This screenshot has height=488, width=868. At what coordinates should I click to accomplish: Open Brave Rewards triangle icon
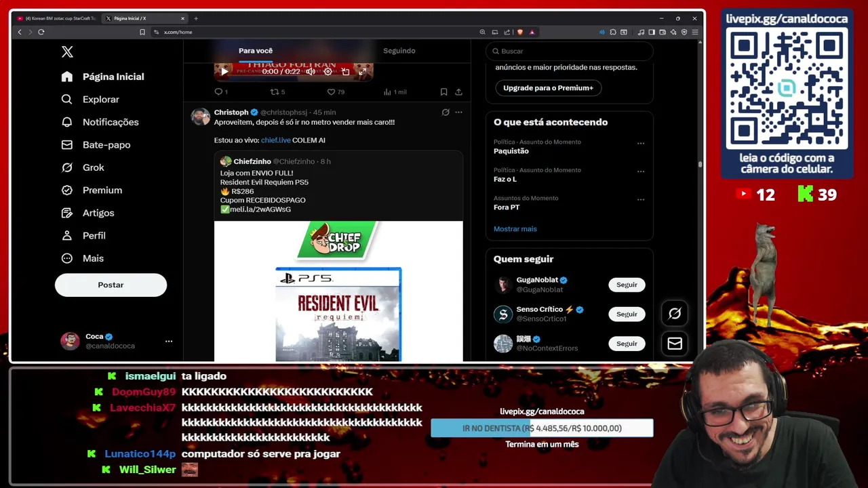tap(532, 32)
